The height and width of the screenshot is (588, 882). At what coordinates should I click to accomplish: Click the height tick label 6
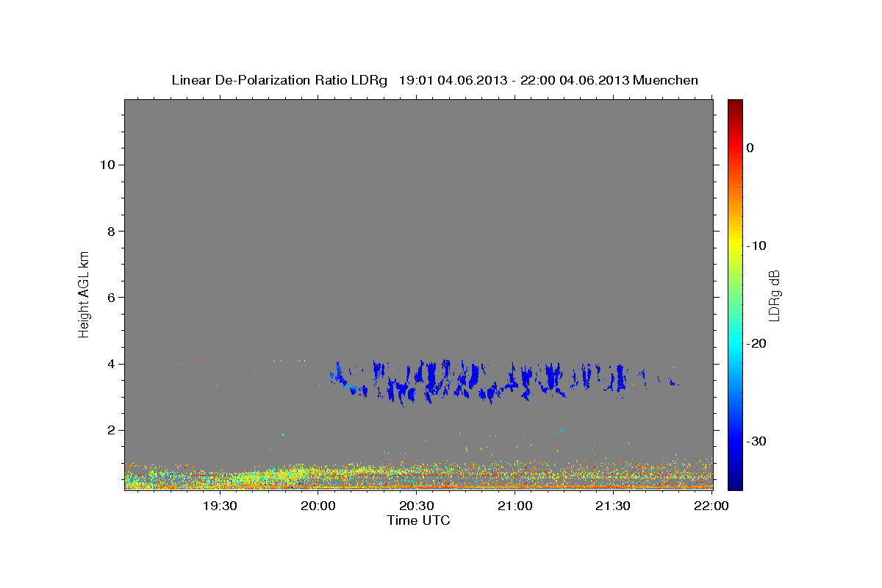click(x=110, y=297)
